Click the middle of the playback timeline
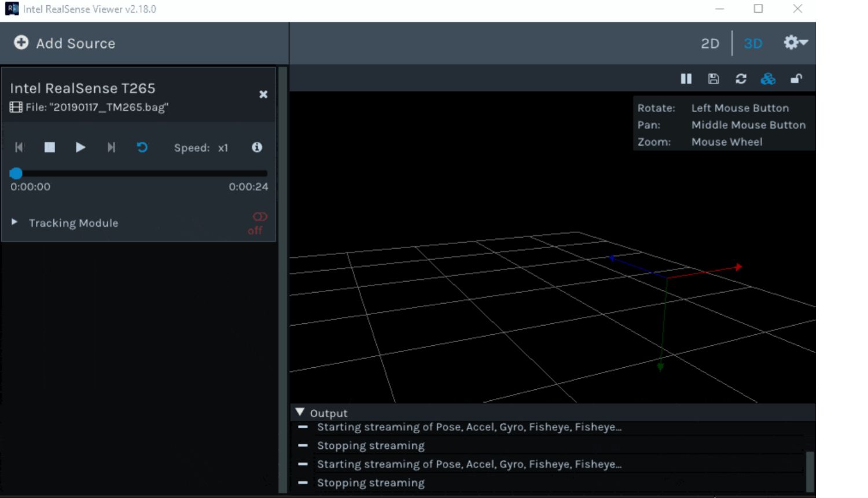The height and width of the screenshot is (498, 868). point(139,173)
